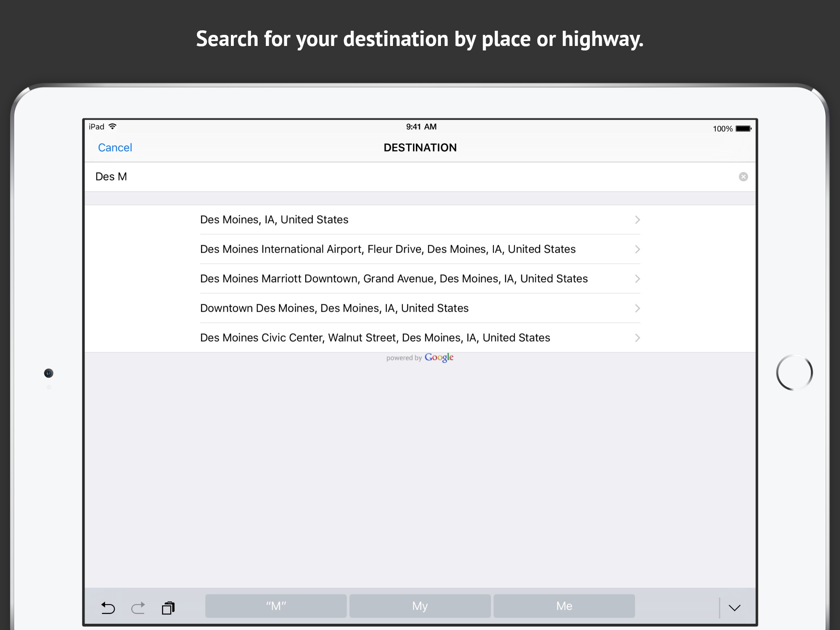
Task: Tap the clipboard paste icon
Action: (x=168, y=607)
